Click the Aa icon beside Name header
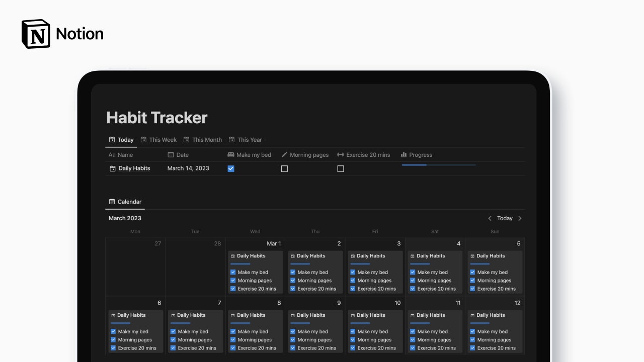The image size is (644, 362). pos(112,155)
